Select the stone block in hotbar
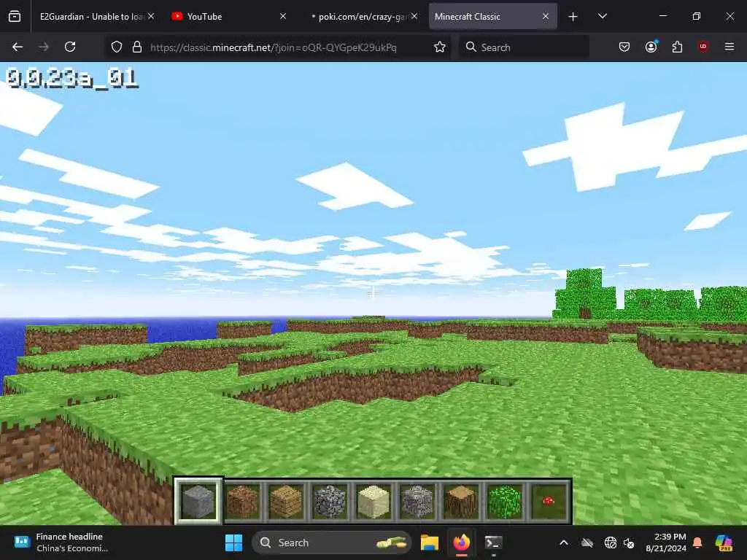This screenshot has width=747, height=560. pyautogui.click(x=198, y=501)
